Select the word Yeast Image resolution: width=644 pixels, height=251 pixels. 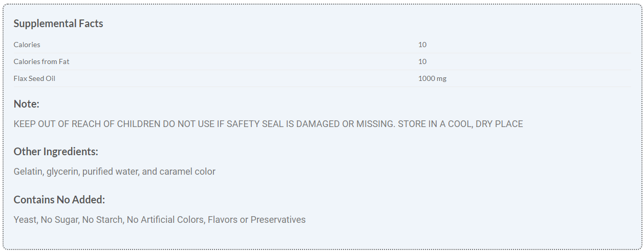pos(25,220)
